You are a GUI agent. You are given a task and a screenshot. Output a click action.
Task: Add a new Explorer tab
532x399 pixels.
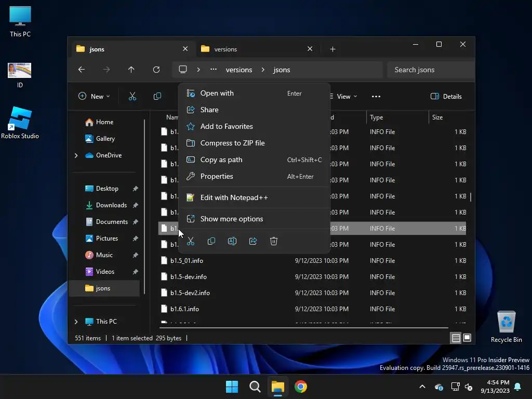pyautogui.click(x=332, y=49)
